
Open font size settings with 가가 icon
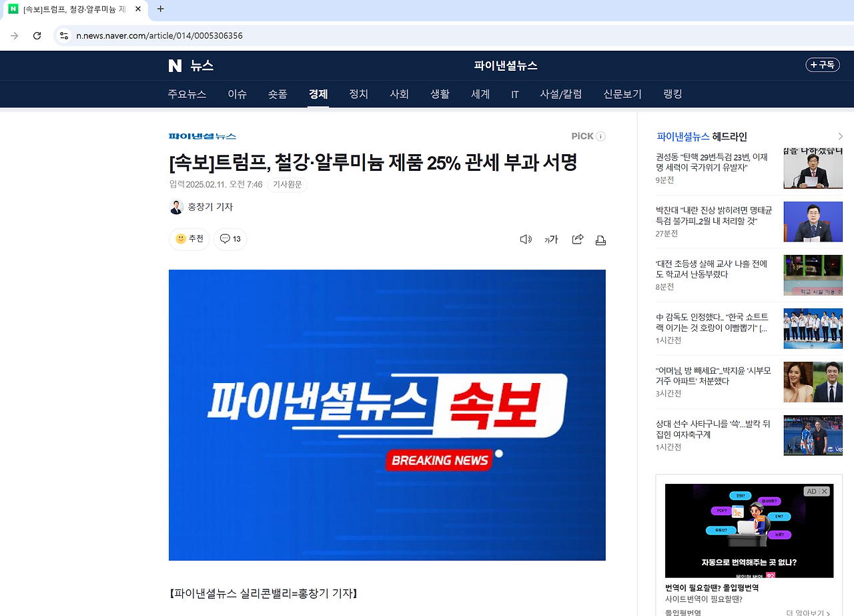tap(551, 239)
